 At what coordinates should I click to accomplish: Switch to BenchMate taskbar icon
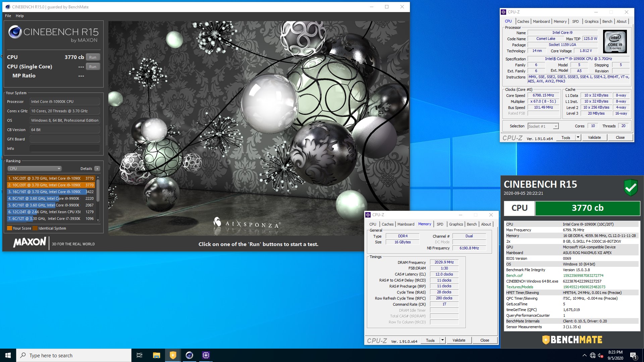[173, 355]
